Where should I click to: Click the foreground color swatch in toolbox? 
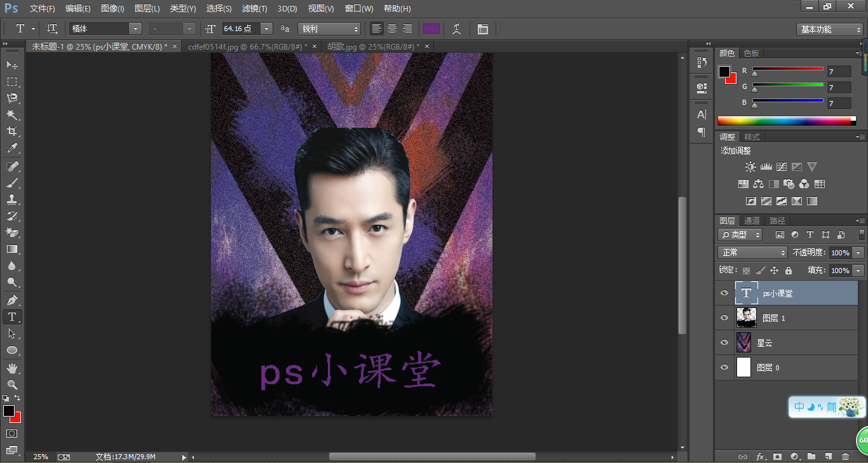point(8,412)
